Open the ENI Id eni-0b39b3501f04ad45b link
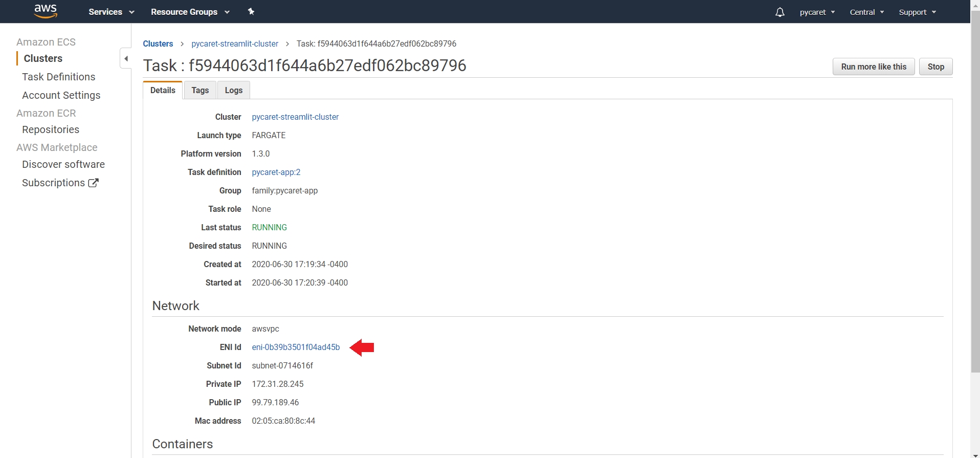This screenshot has width=980, height=458. [x=296, y=347]
